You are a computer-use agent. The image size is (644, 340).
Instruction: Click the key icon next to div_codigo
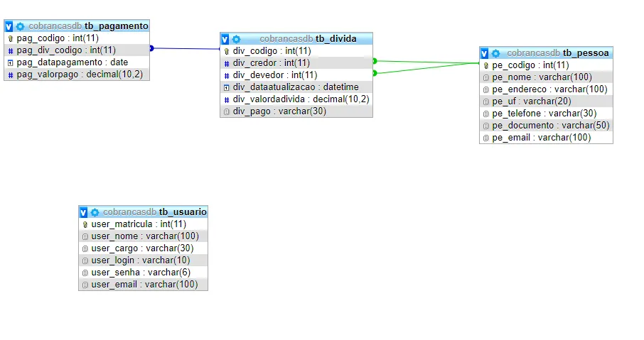(227, 51)
